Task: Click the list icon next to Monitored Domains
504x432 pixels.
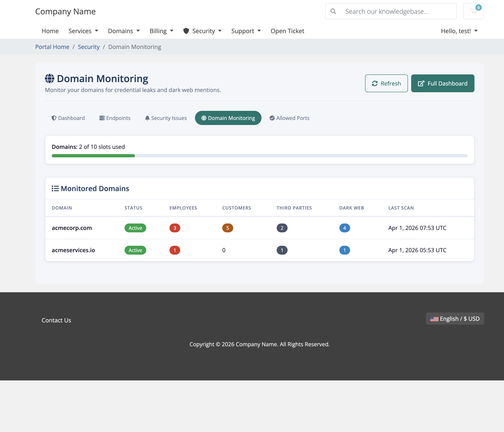Action: [x=55, y=188]
